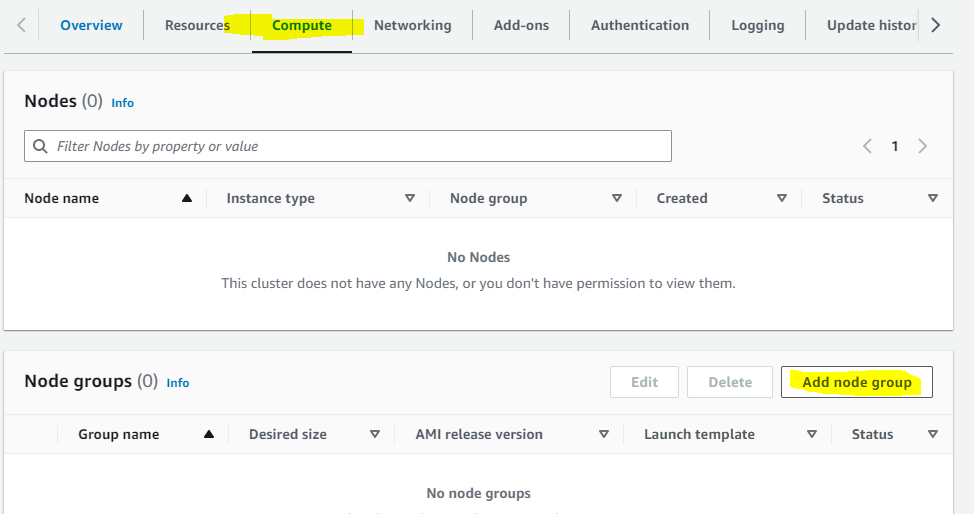Click the Created column header

click(682, 198)
